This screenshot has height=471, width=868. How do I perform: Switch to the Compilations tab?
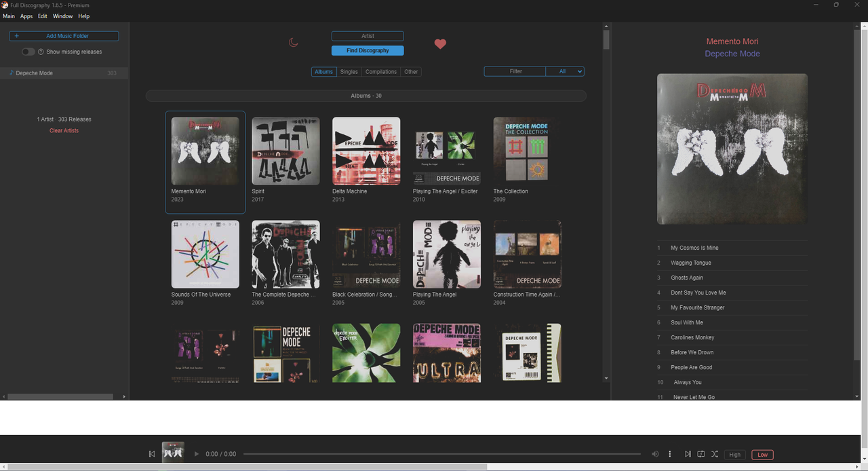(381, 72)
